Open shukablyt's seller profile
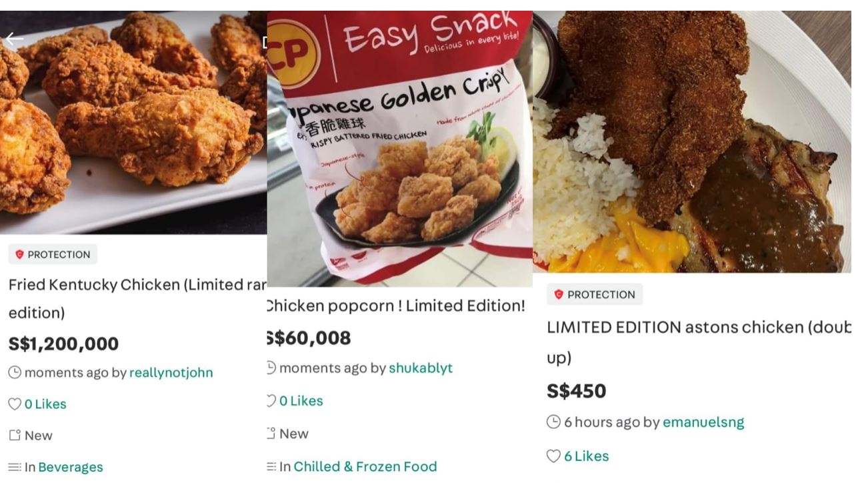This screenshot has width=868, height=483. (x=420, y=368)
